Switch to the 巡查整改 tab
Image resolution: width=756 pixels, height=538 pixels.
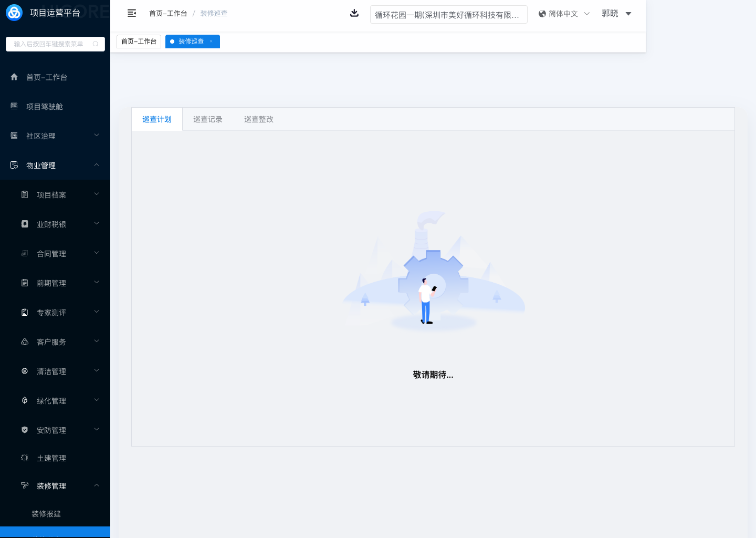pyautogui.click(x=259, y=119)
